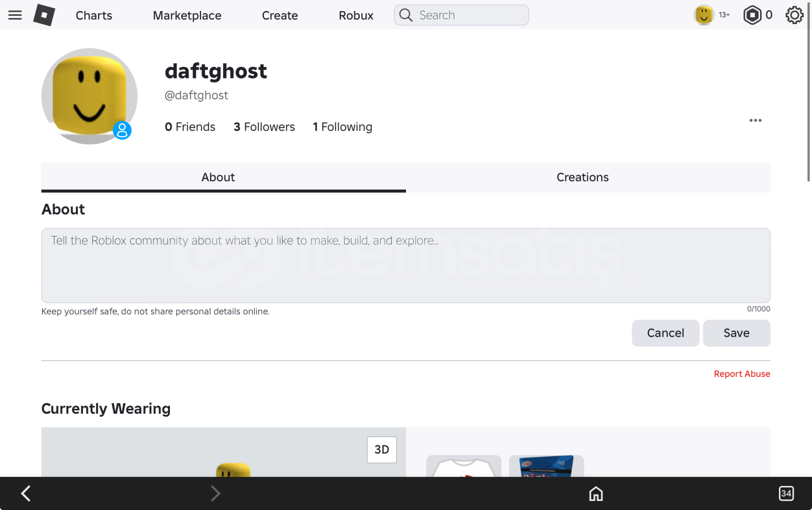Click the Currently Wearing heading
This screenshot has height=510, width=812.
[106, 409]
